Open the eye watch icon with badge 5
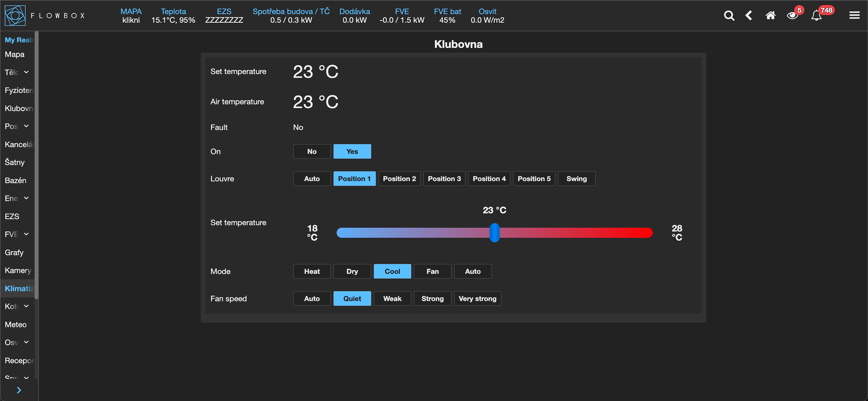 point(792,15)
